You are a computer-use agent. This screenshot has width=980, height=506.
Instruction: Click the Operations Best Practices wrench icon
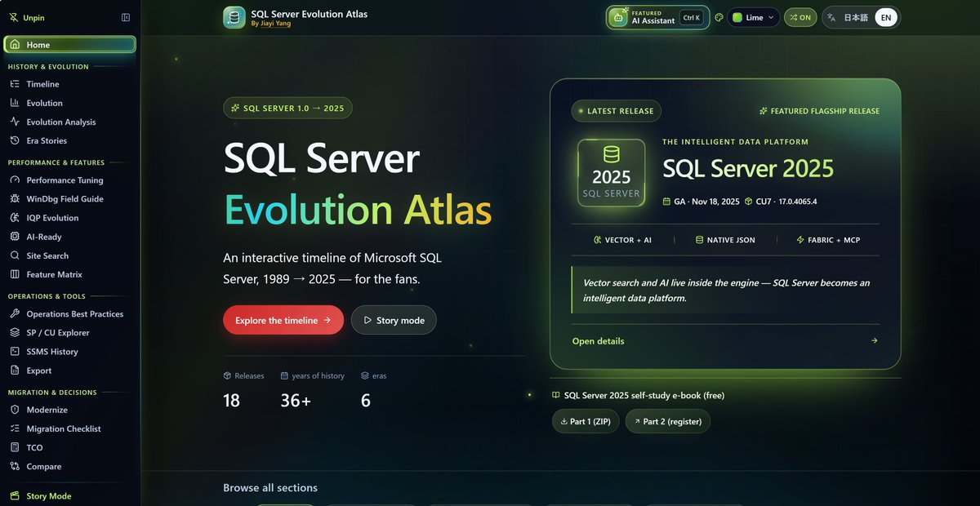click(15, 313)
